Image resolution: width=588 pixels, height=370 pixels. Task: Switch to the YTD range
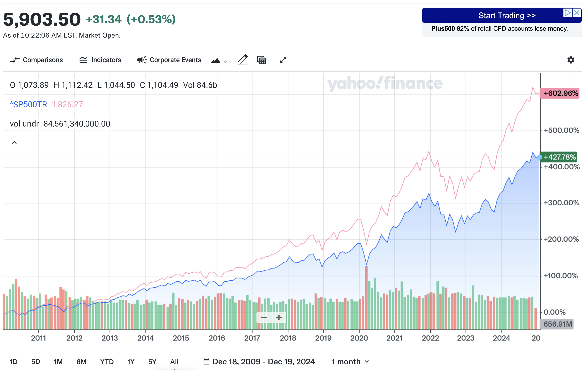click(107, 361)
